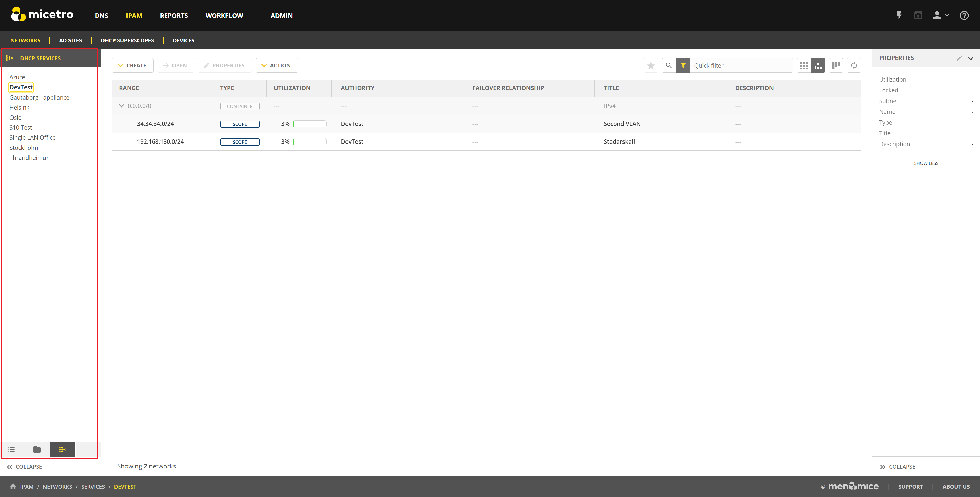The height and width of the screenshot is (497, 980).
Task: Refresh the networks list
Action: click(x=854, y=65)
